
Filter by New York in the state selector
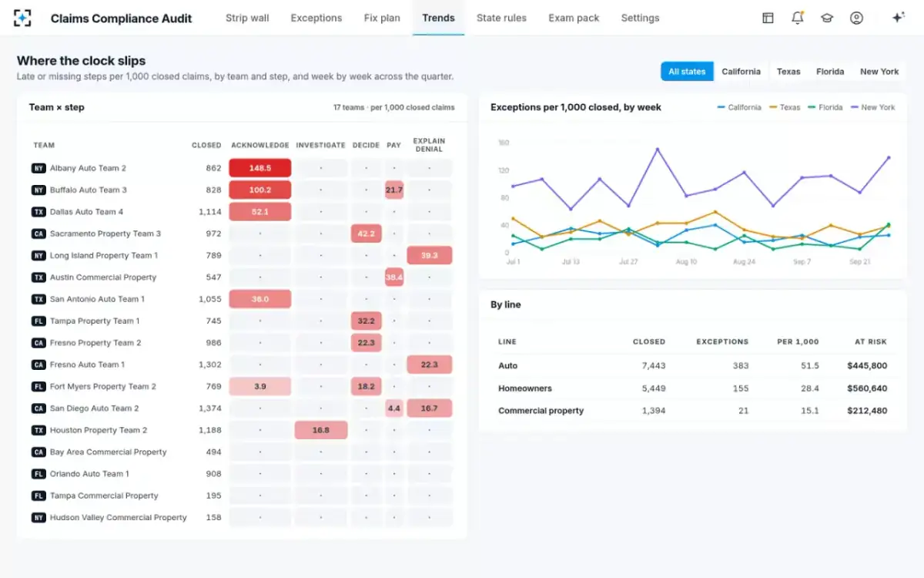(879, 72)
